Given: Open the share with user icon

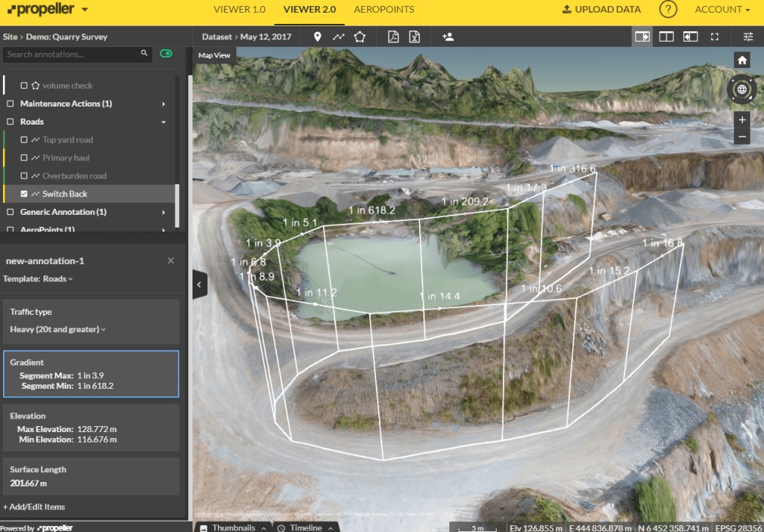Looking at the screenshot, I should (x=448, y=36).
